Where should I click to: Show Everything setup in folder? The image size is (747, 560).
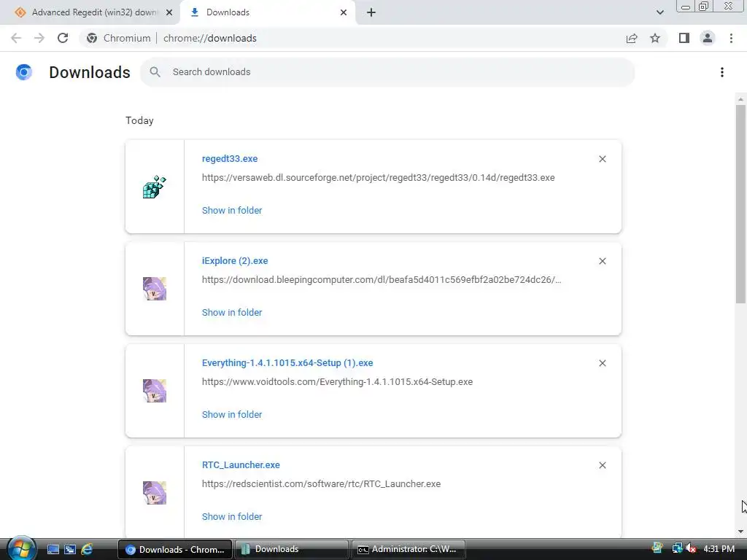tap(232, 415)
